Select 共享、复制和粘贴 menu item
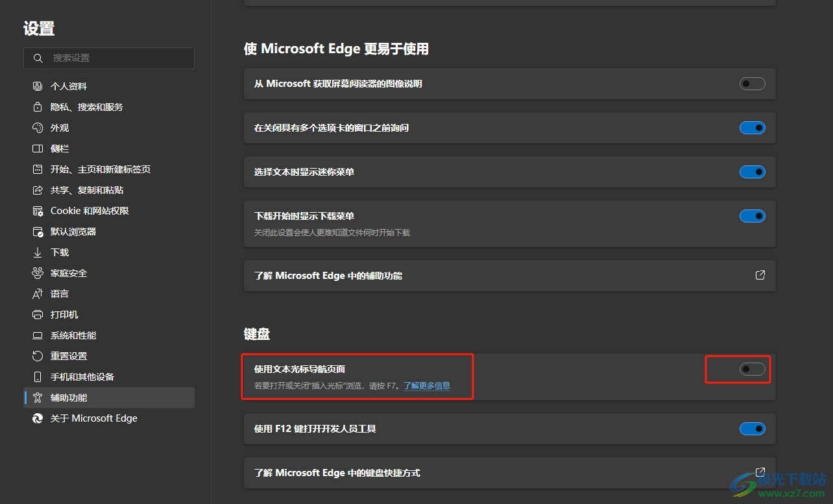 pyautogui.click(x=109, y=190)
